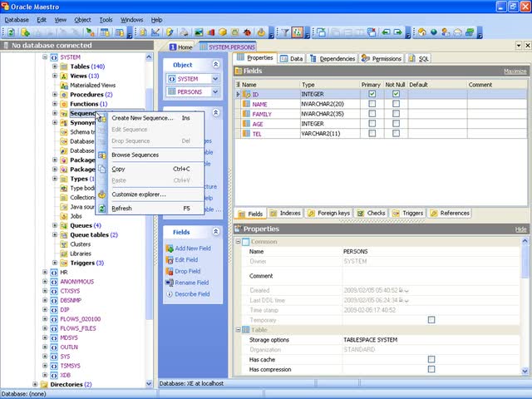
Task: Switch to the Foreign keys tab
Action: click(329, 213)
